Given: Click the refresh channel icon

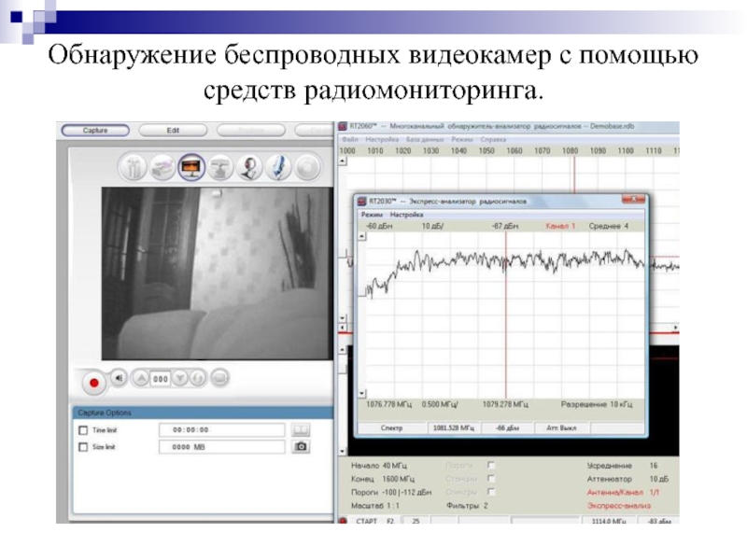Looking at the screenshot, I should pyautogui.click(x=198, y=379).
